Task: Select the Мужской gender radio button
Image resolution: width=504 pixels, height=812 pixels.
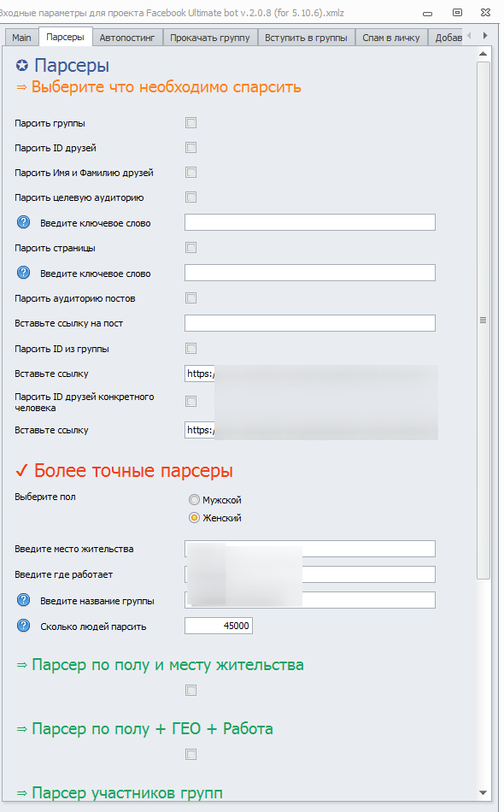Action: tap(194, 500)
